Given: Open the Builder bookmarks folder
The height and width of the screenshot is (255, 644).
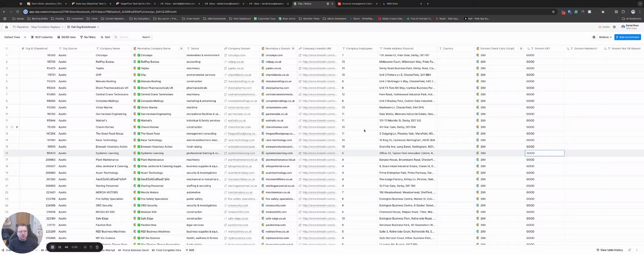Looking at the screenshot, I should (x=18, y=19).
